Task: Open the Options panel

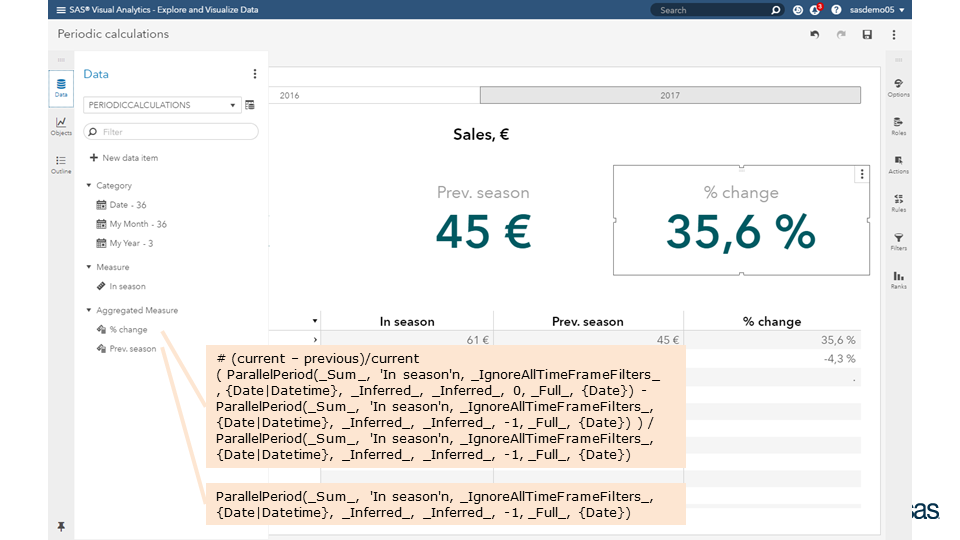Action: 898,87
